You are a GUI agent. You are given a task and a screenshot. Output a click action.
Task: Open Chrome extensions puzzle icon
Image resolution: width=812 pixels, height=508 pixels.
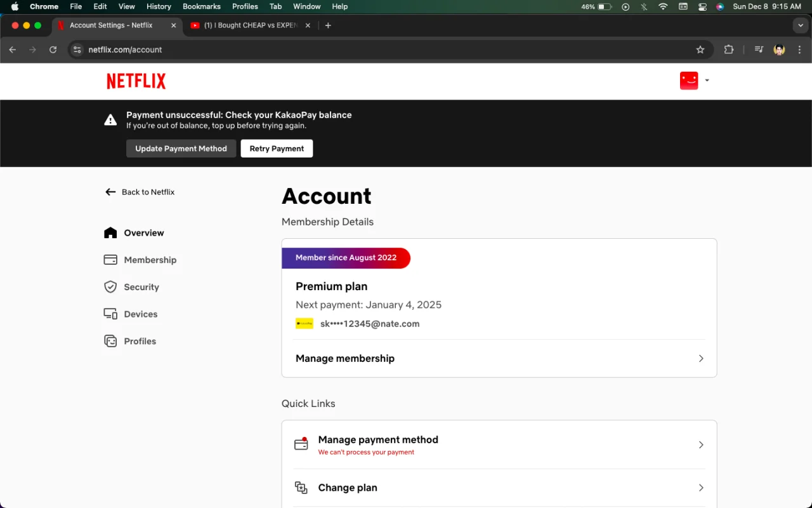pos(729,50)
